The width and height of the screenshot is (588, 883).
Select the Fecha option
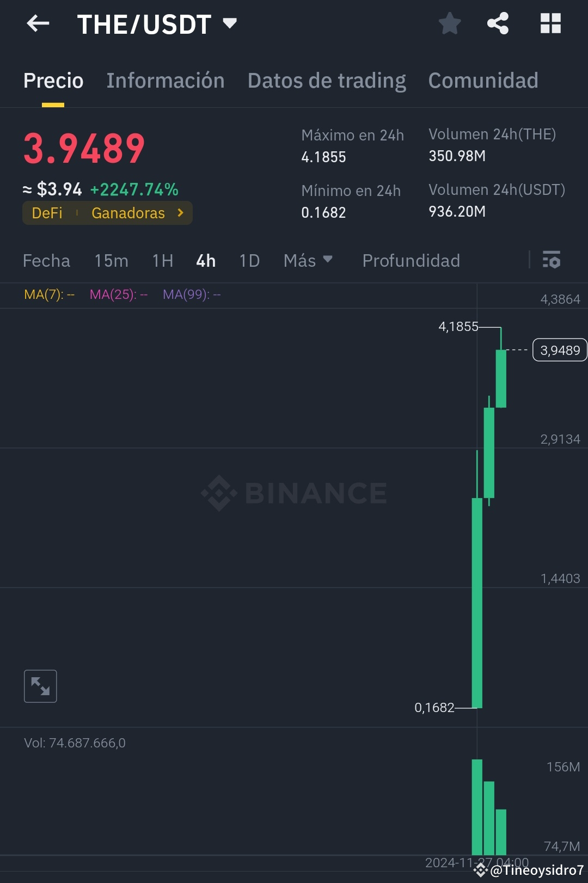tap(47, 261)
